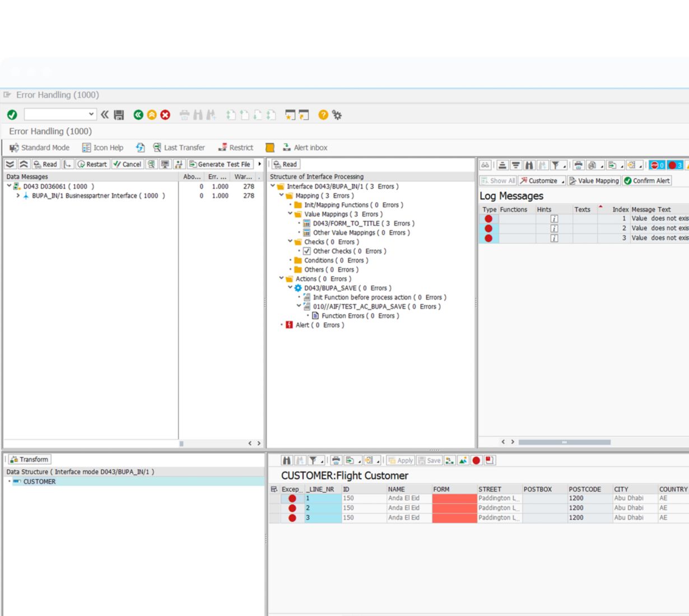Toggle Show All log messages
Image resolution: width=689 pixels, height=616 pixels.
(x=497, y=181)
